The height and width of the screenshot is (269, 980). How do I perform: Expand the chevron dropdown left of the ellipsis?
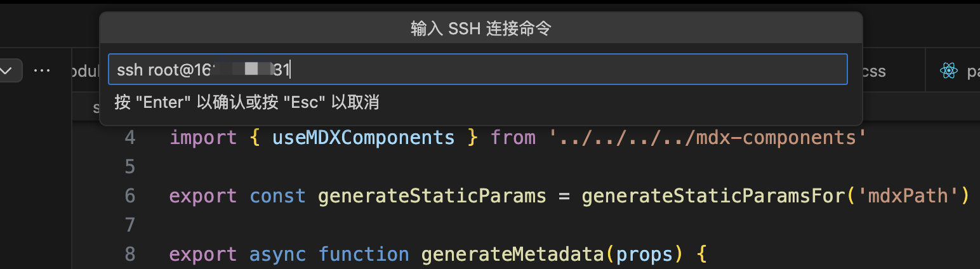click(x=9, y=70)
